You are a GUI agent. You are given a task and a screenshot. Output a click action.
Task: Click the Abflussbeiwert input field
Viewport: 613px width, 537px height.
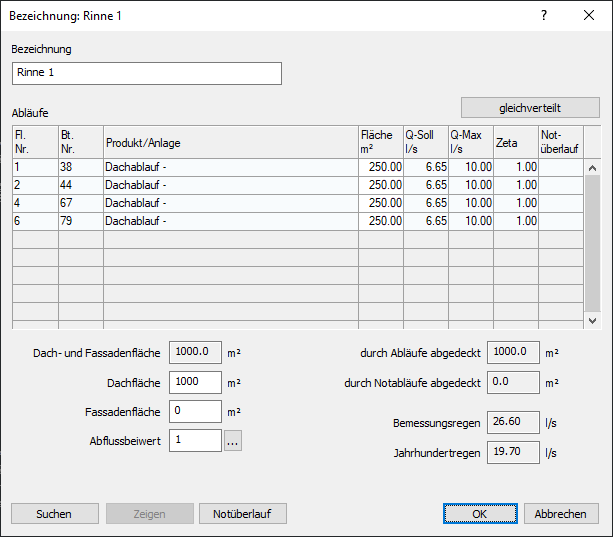(195, 440)
